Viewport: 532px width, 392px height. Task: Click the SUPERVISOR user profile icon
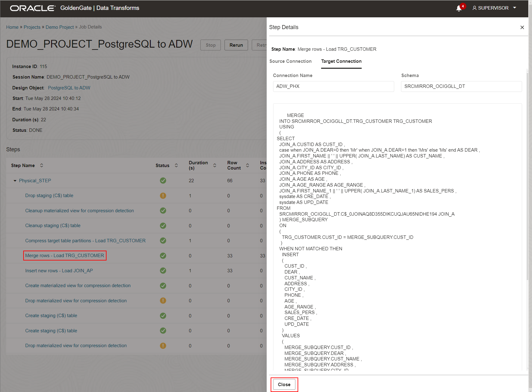pyautogui.click(x=475, y=8)
